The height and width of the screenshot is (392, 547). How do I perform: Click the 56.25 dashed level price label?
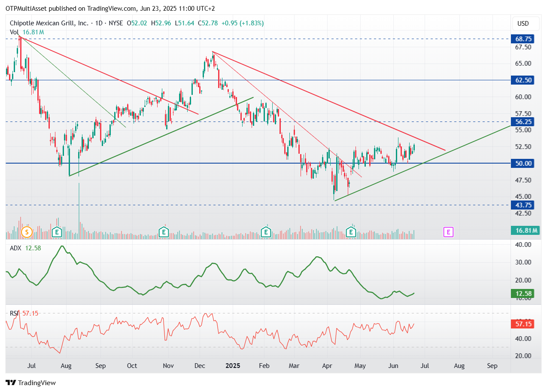coord(523,122)
